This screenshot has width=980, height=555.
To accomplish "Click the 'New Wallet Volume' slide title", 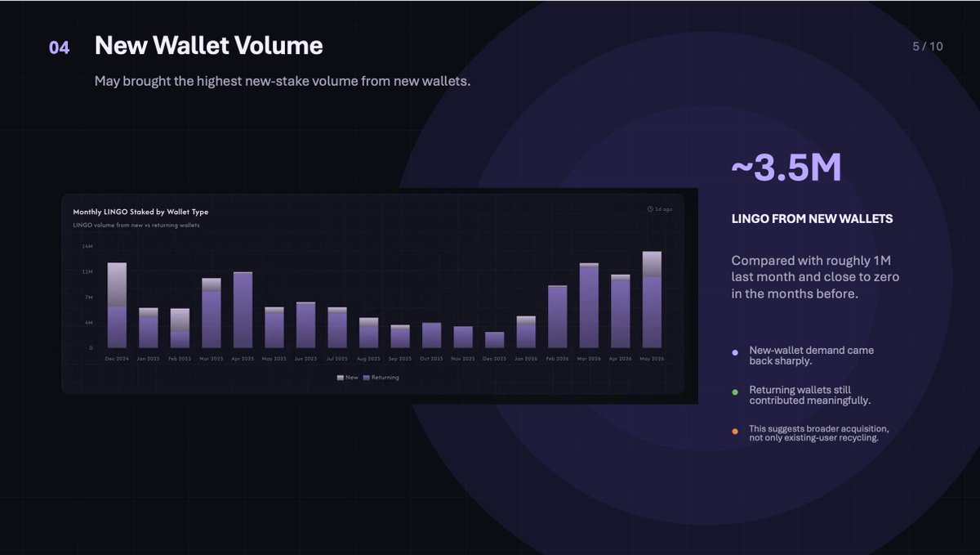I will coord(208,46).
